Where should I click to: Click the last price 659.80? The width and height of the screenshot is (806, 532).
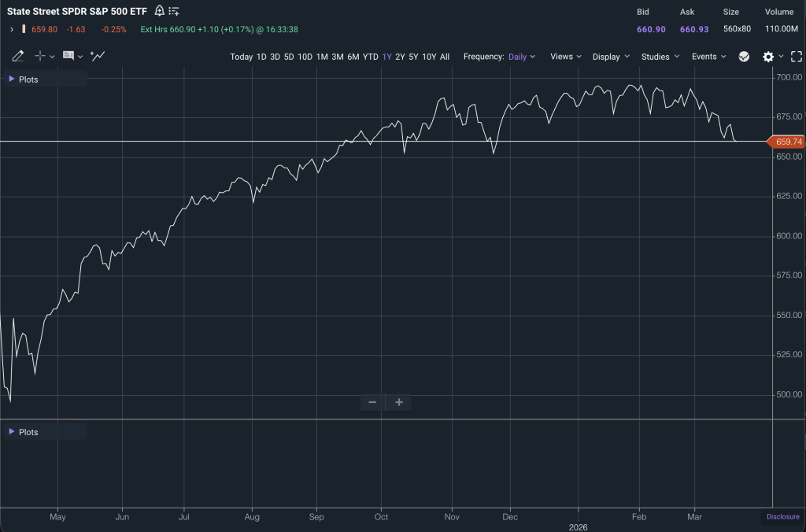44,29
